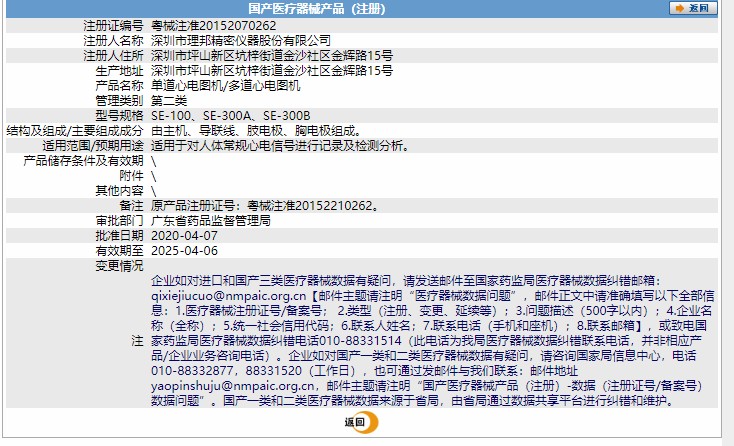Click the 审批部门 label
734x446 pixels.
point(119,220)
